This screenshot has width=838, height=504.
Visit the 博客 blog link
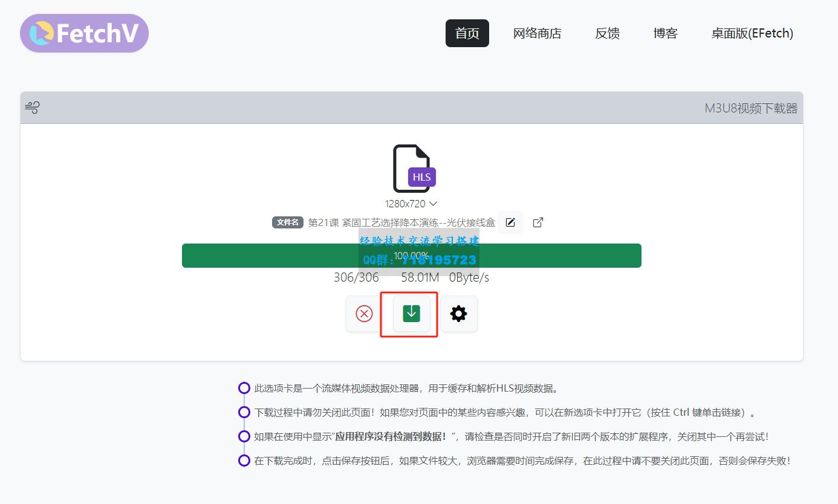[x=665, y=33]
